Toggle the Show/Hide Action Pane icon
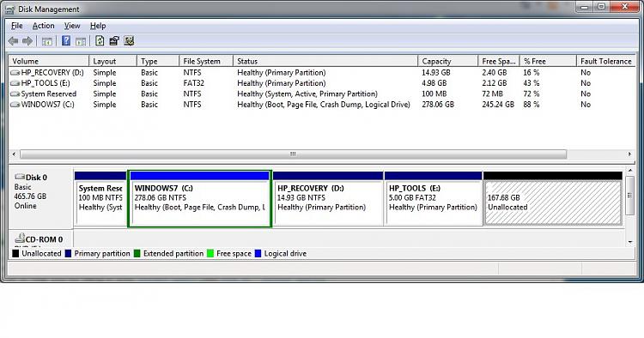The height and width of the screenshot is (338, 644). pos(81,41)
